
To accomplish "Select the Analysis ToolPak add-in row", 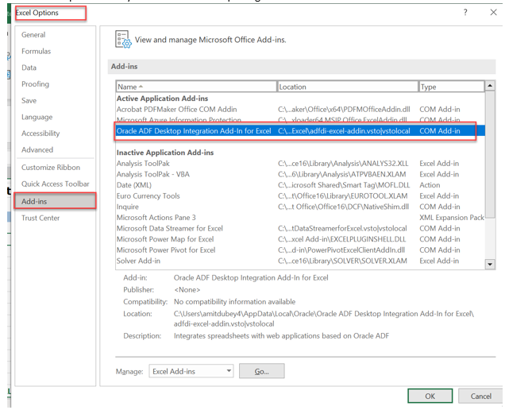I will click(300, 163).
